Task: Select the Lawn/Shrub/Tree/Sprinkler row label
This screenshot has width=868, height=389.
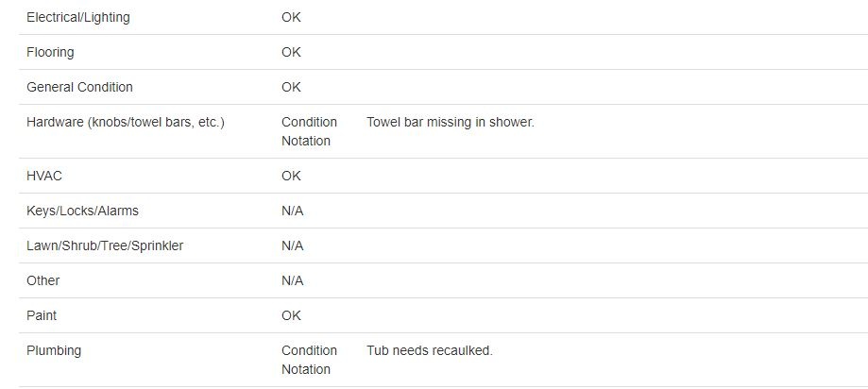Action: click(105, 245)
